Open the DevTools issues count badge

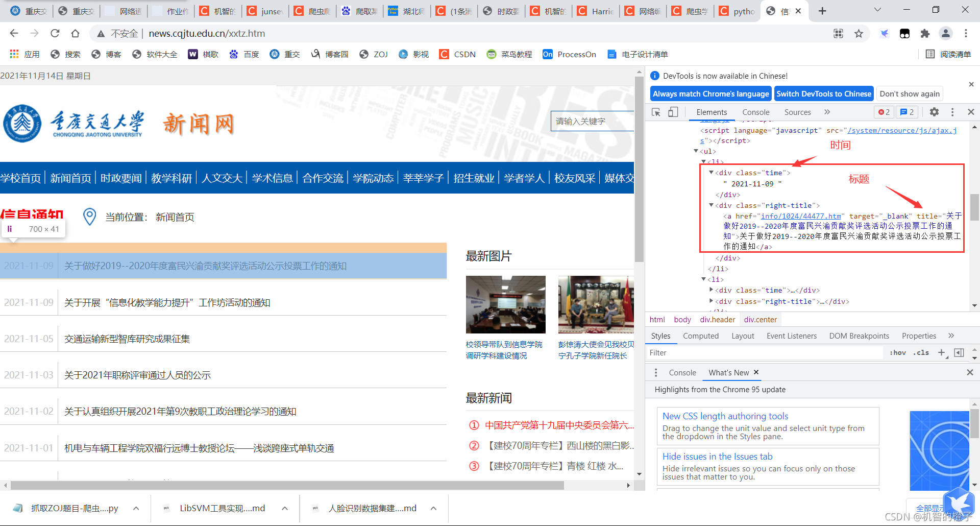pos(907,112)
